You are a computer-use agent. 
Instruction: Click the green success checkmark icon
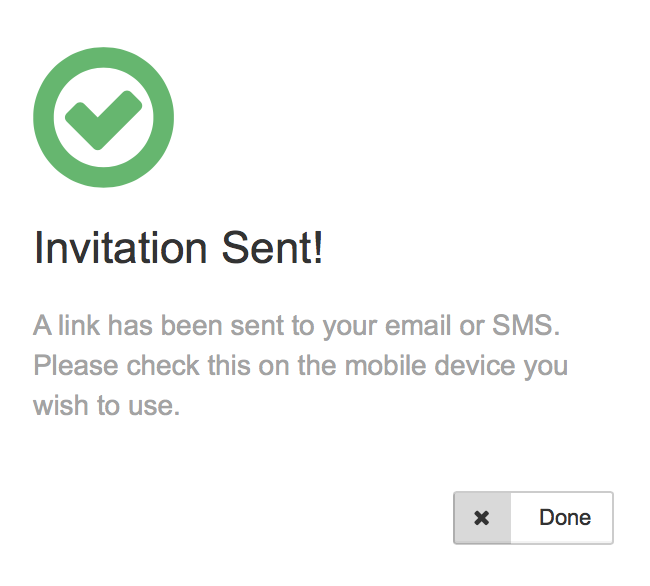tap(103, 117)
